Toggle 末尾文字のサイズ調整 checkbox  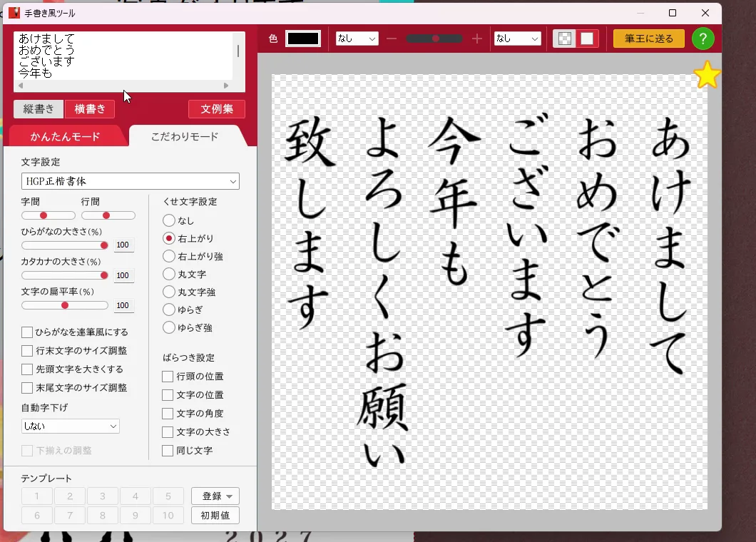pyautogui.click(x=27, y=388)
